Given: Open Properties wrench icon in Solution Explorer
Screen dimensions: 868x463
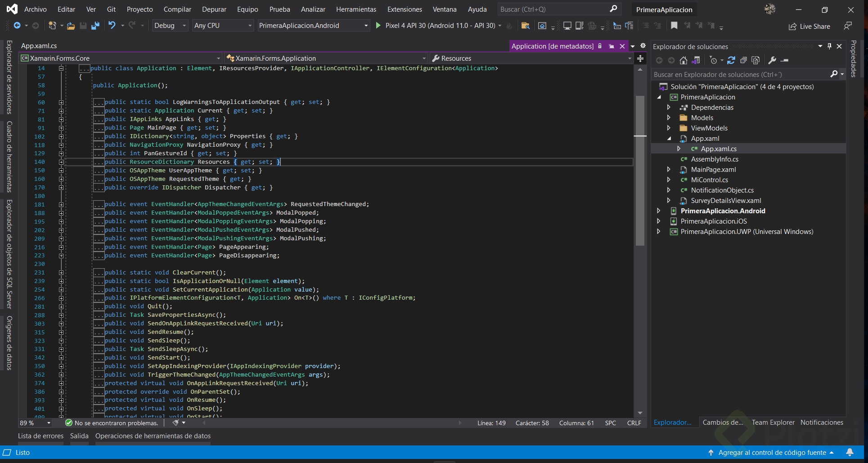Looking at the screenshot, I should (x=772, y=60).
